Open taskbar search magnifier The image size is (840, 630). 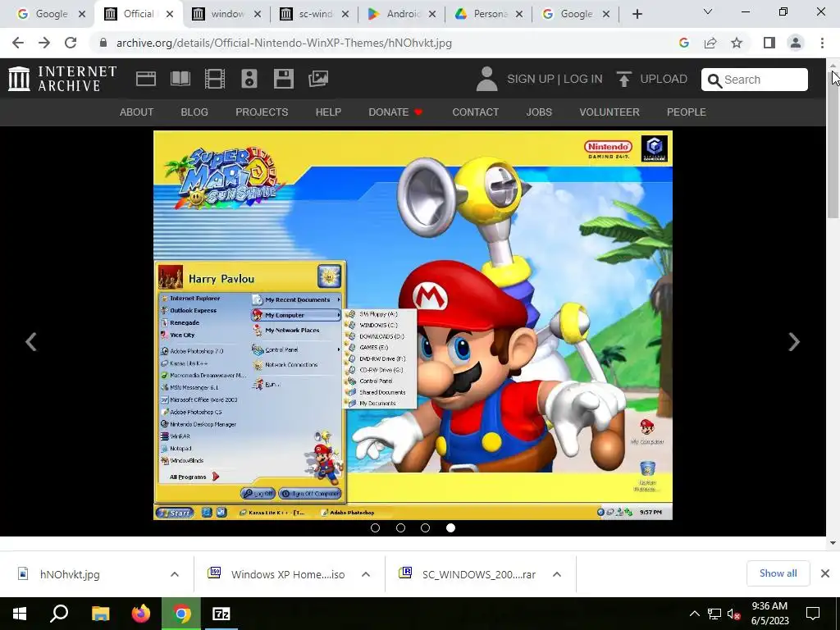[59, 614]
